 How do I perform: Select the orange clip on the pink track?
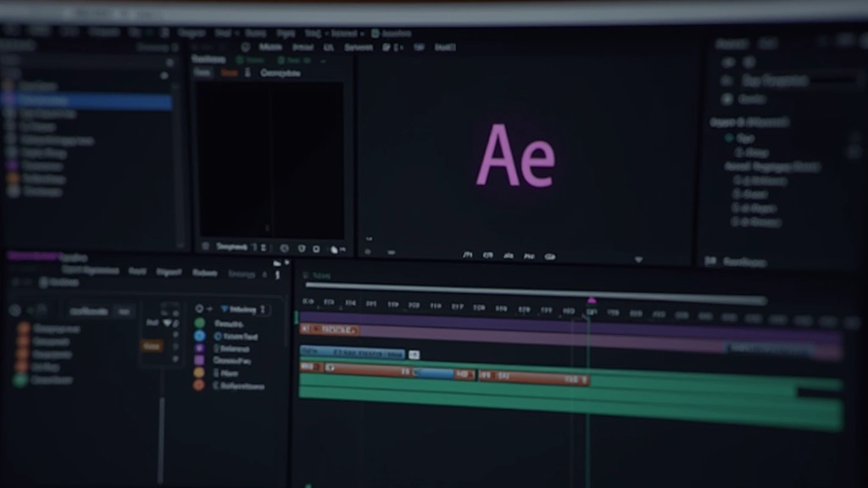pos(330,330)
